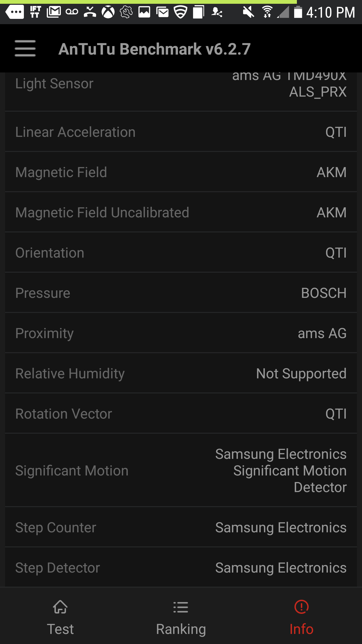
Task: Tap the battery status icon
Action: [x=298, y=12]
